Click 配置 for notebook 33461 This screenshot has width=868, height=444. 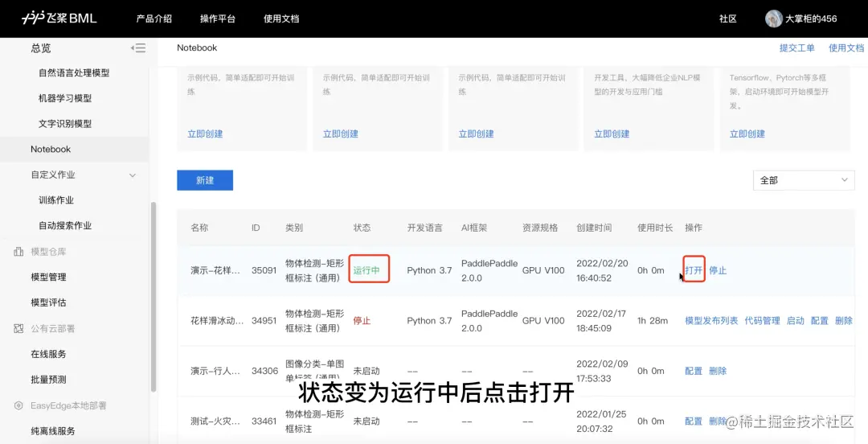[x=694, y=421]
